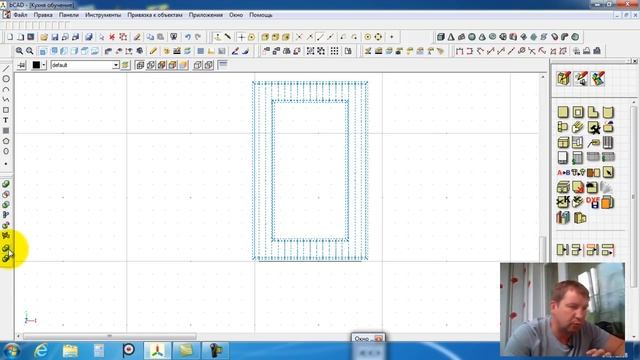This screenshot has width=640, height=360.
Task: Open the Windows Start button
Action: pyautogui.click(x=12, y=351)
